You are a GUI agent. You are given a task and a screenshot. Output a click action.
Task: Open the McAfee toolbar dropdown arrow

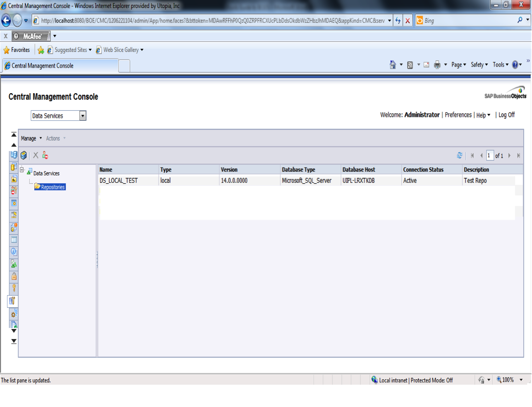click(55, 36)
